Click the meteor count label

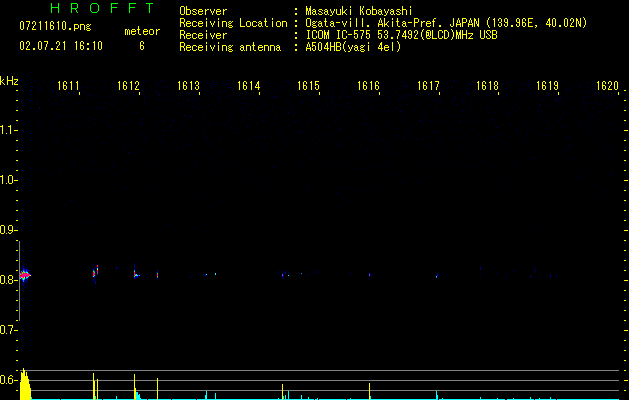[142, 31]
